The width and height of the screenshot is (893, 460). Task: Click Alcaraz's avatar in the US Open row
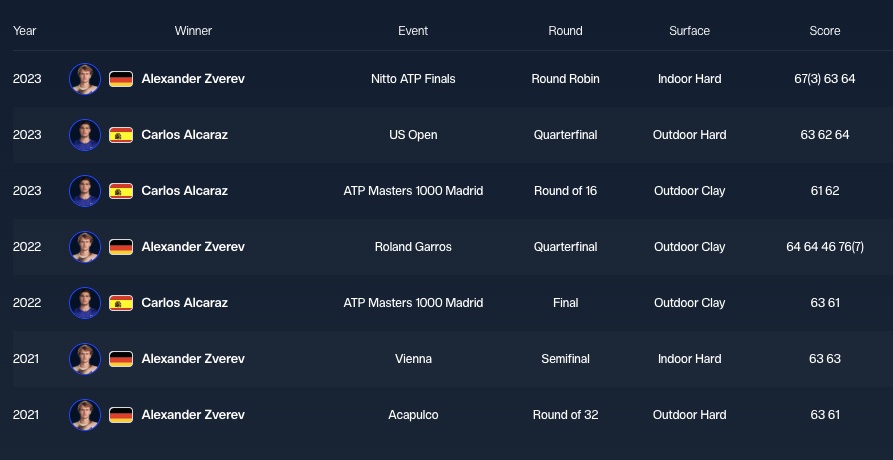pos(85,135)
